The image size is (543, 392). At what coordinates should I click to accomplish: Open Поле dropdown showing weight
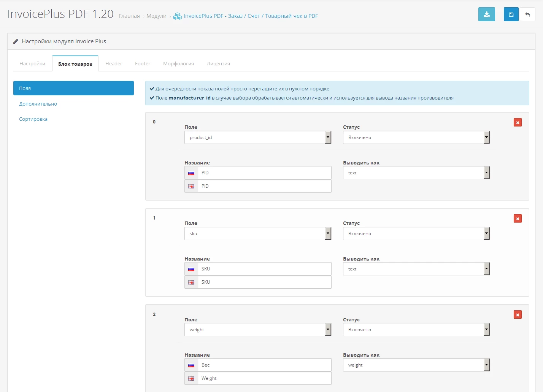258,330
